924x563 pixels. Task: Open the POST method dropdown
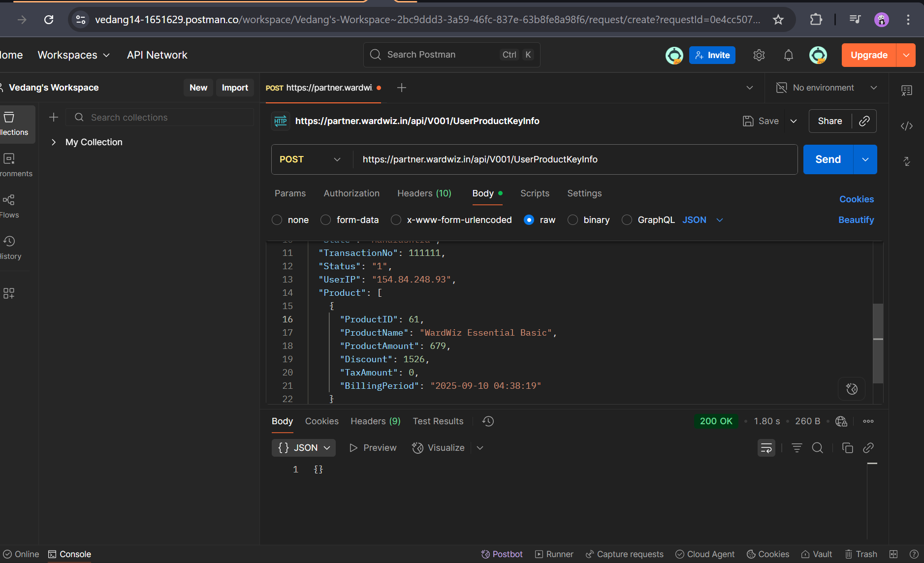click(310, 159)
